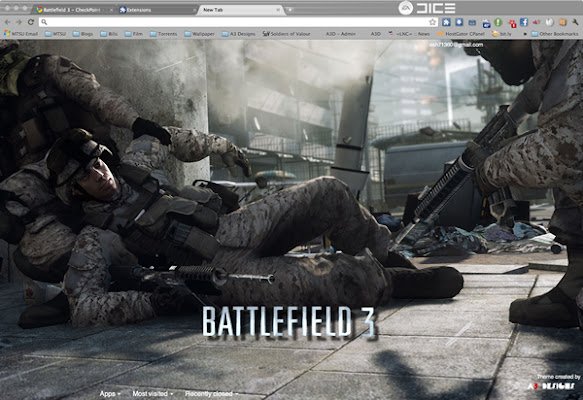The height and width of the screenshot is (400, 583).
Task: Open the LNC News bookmark
Action: tap(409, 34)
